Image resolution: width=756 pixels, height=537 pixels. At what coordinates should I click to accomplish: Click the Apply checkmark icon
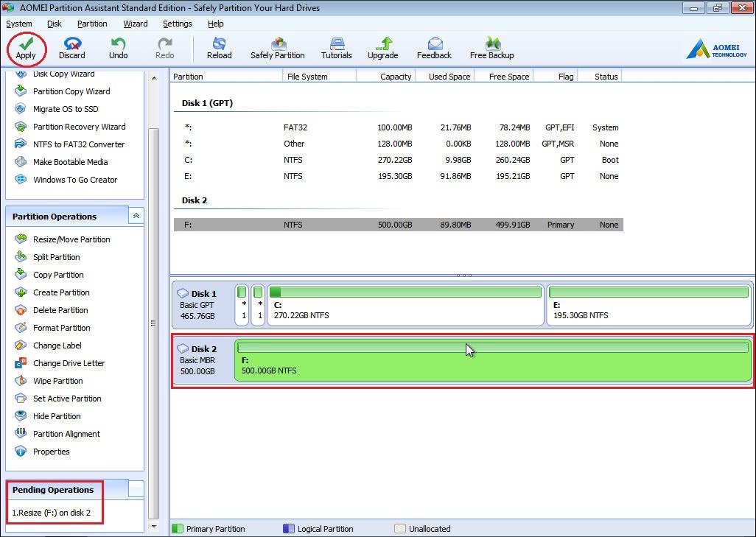click(x=26, y=44)
